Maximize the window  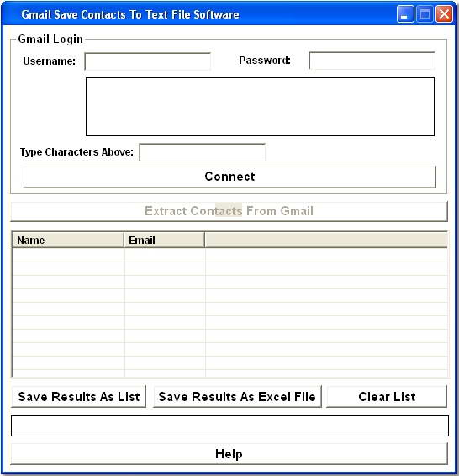point(425,14)
